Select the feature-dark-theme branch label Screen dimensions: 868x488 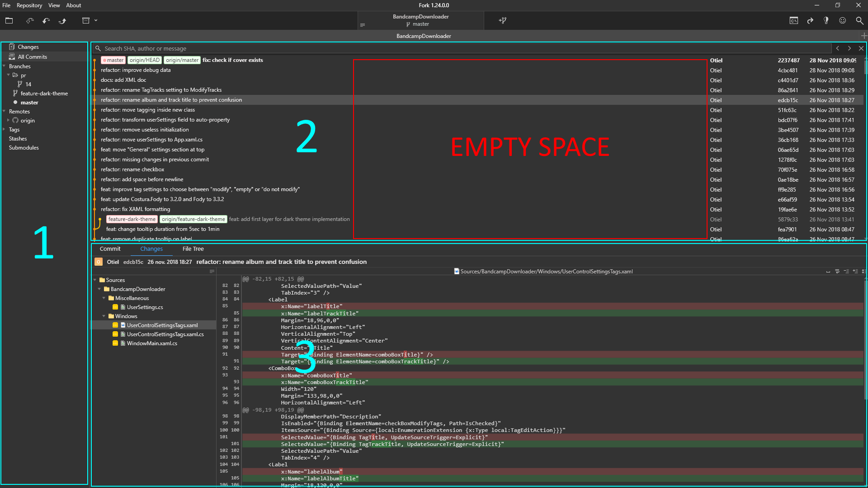tap(132, 219)
